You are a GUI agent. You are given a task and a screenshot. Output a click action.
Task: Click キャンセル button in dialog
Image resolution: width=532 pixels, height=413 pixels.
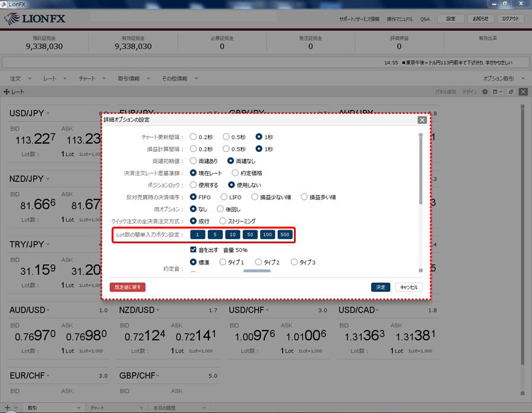409,287
